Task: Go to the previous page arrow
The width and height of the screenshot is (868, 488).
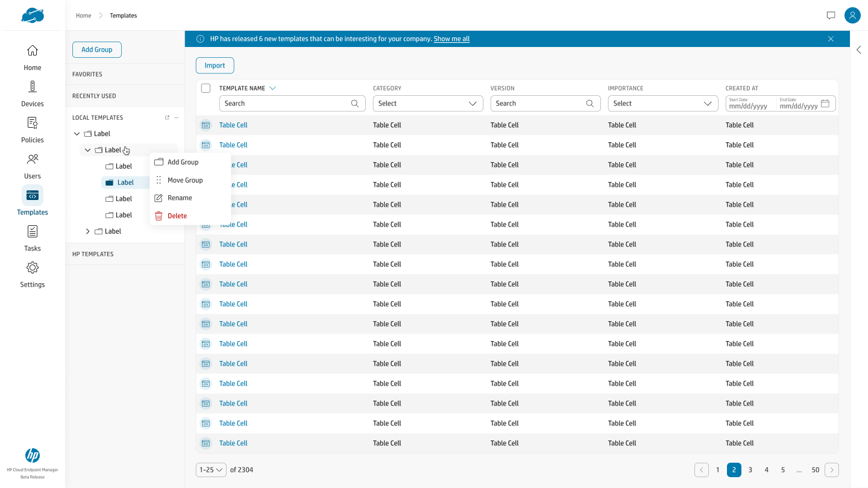Action: coord(702,470)
